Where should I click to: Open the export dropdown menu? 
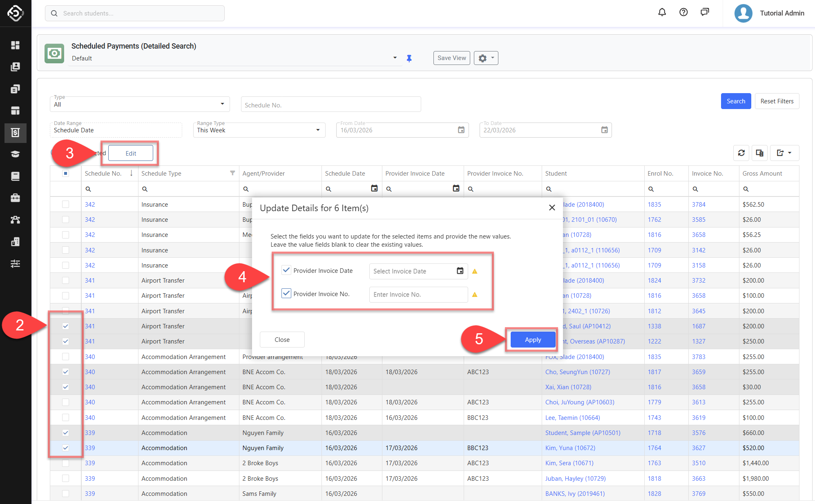point(784,153)
